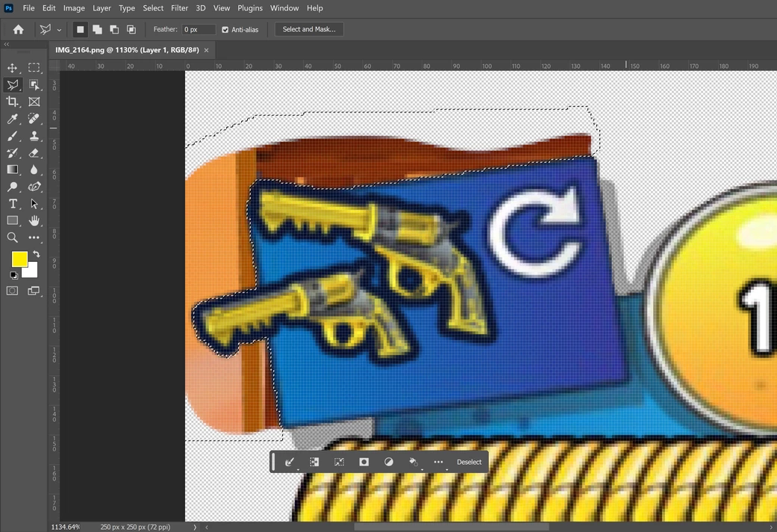Create new adjustment layer from task bar
This screenshot has height=532, width=777.
(388, 462)
